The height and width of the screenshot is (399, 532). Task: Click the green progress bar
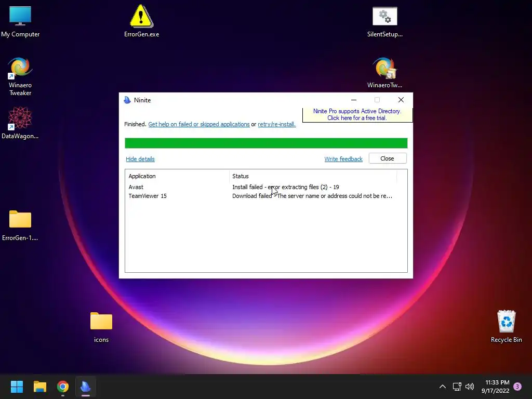pyautogui.click(x=266, y=143)
